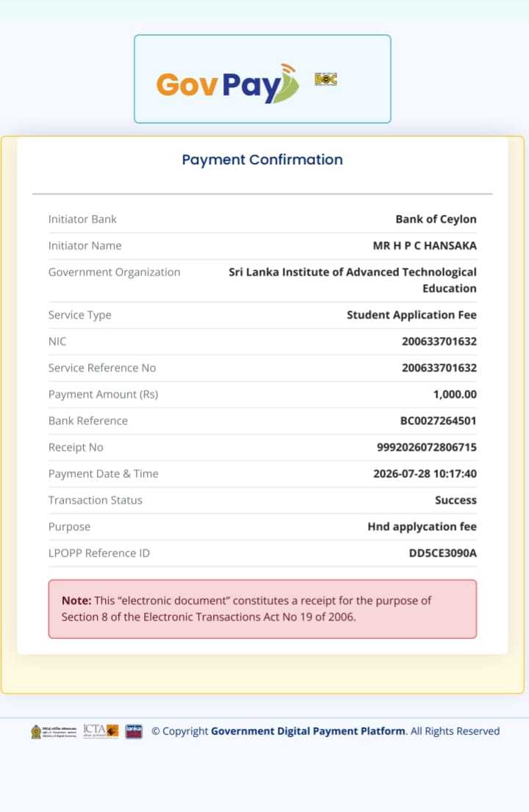Image resolution: width=529 pixels, height=812 pixels.
Task: Select LPOPP Reference ID DD5CE3090A
Action: pyautogui.click(x=442, y=553)
